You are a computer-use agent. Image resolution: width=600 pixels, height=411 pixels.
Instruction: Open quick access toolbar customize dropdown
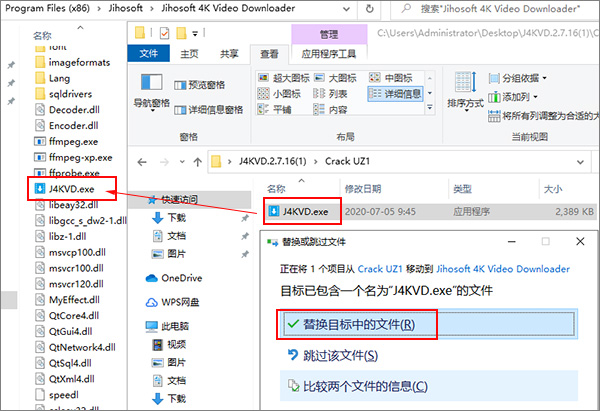tap(195, 34)
